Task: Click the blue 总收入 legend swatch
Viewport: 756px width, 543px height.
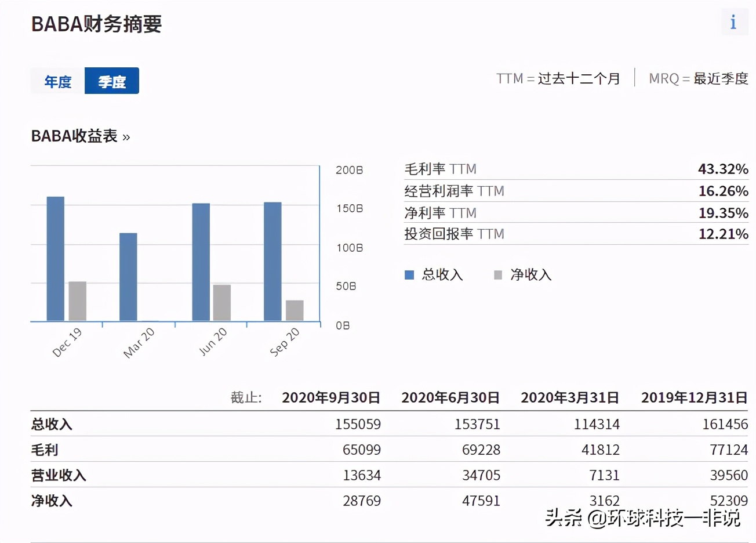Action: pyautogui.click(x=409, y=275)
